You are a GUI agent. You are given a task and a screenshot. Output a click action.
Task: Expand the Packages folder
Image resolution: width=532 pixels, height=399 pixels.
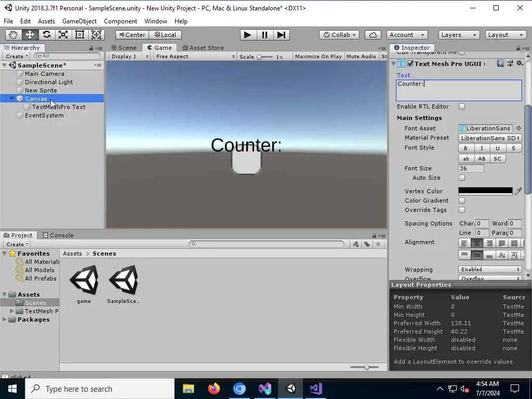(4, 320)
